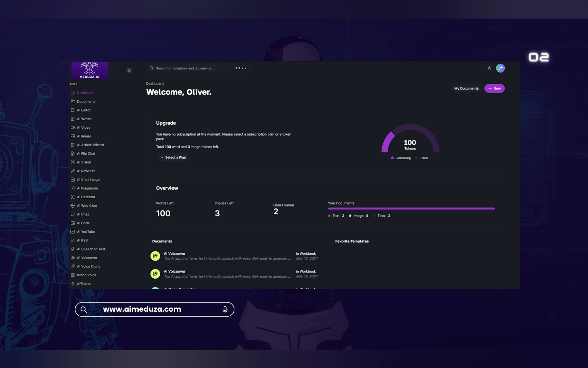Image resolution: width=588 pixels, height=368 pixels.
Task: Go to Documents in the sidebar
Action: point(86,102)
